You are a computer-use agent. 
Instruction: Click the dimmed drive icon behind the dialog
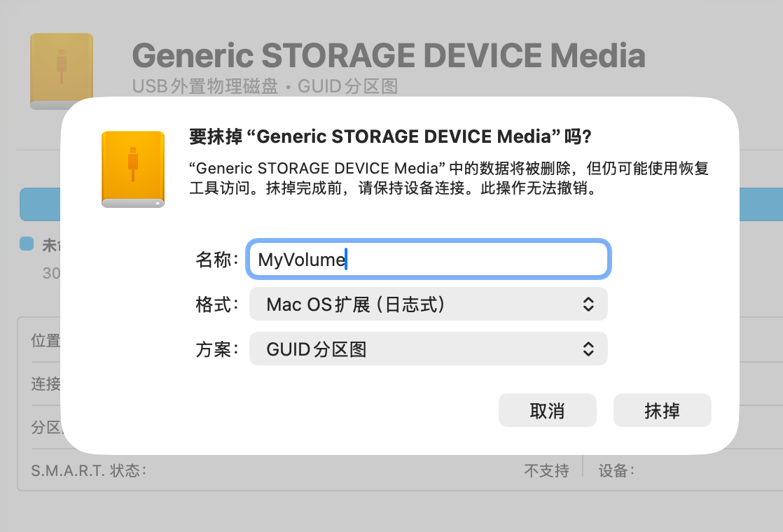62,70
